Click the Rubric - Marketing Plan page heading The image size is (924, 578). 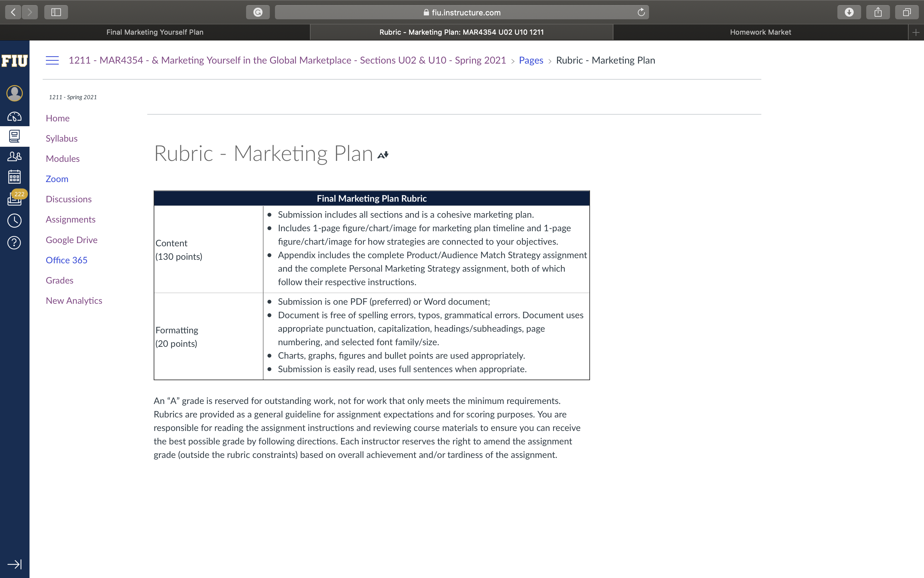tap(263, 154)
